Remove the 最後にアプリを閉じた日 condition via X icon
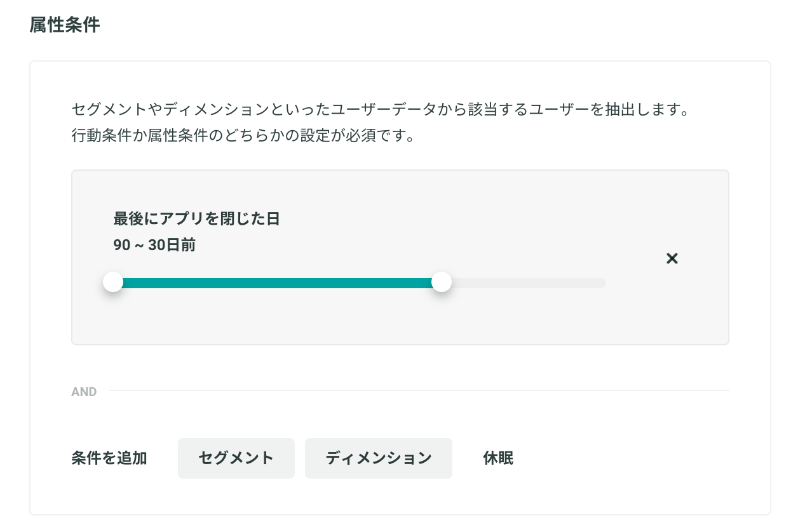 [672, 258]
